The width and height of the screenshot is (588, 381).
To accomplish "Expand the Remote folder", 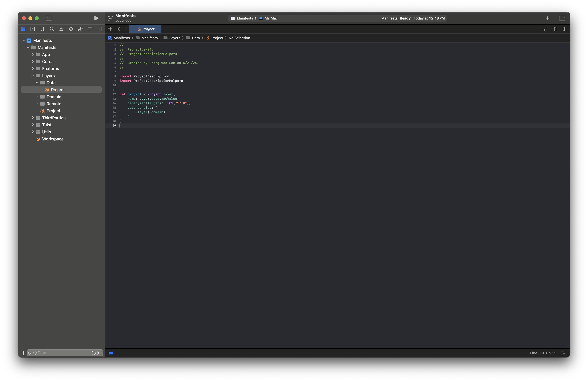I will [37, 104].
